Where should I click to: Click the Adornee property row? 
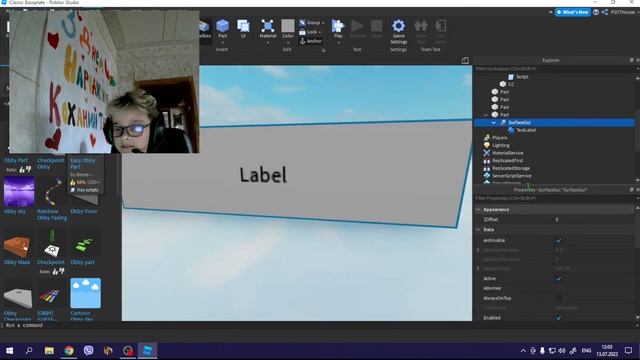pyautogui.click(x=554, y=288)
